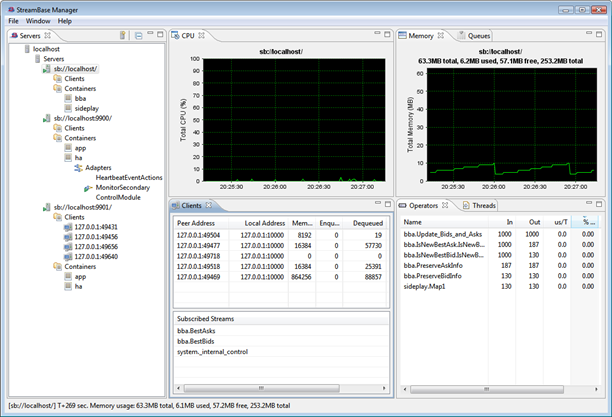Image resolution: width=612 pixels, height=417 pixels.
Task: Click the Clients folder icon under sb://localhost:9901/
Action: (58, 217)
